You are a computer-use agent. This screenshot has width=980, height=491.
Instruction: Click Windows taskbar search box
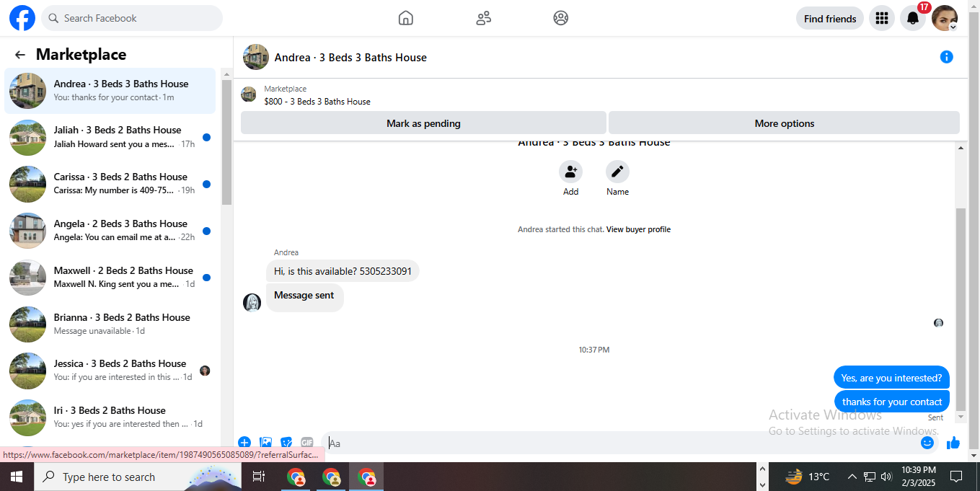(138, 477)
